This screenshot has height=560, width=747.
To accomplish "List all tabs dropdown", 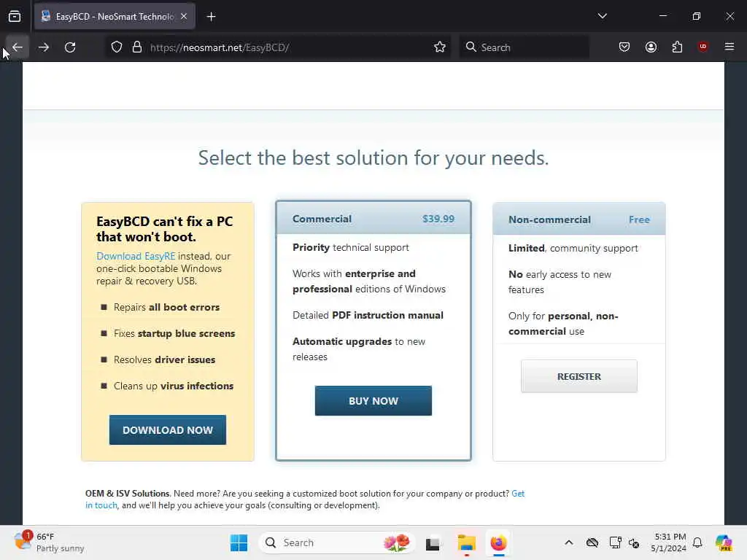I will [602, 16].
